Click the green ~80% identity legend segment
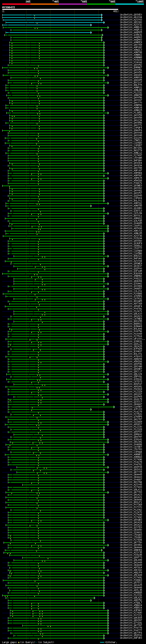 click(x=101, y=4)
